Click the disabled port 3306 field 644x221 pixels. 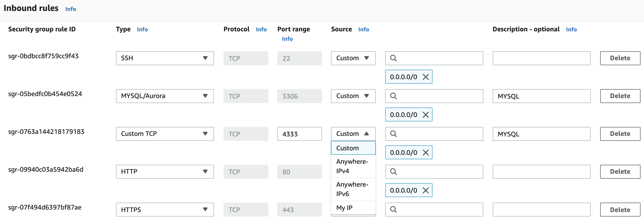pos(300,96)
